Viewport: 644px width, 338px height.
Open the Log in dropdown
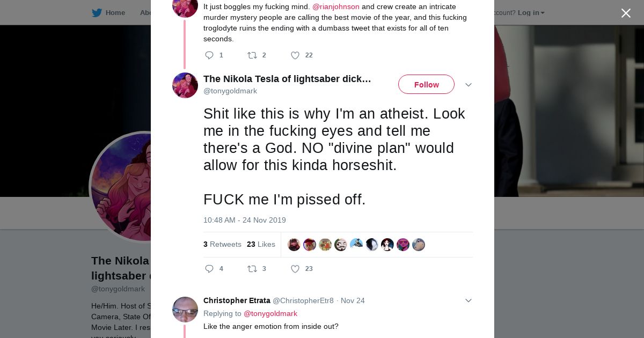pos(531,13)
